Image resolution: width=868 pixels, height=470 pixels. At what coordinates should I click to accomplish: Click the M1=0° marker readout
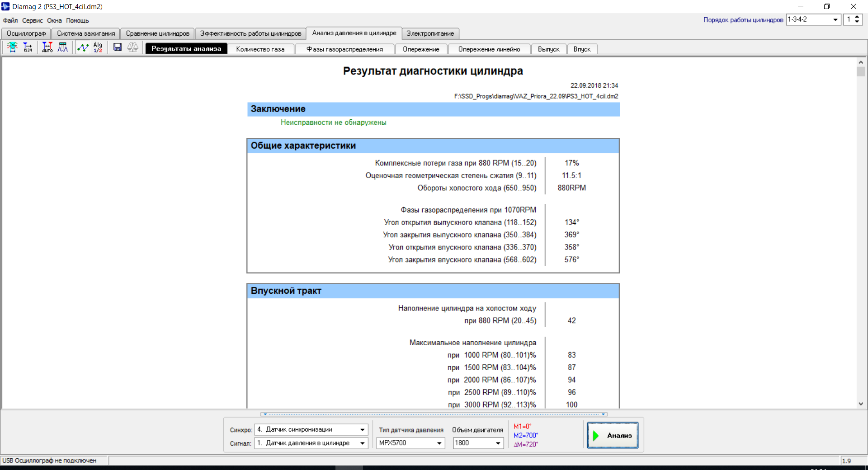tap(523, 426)
